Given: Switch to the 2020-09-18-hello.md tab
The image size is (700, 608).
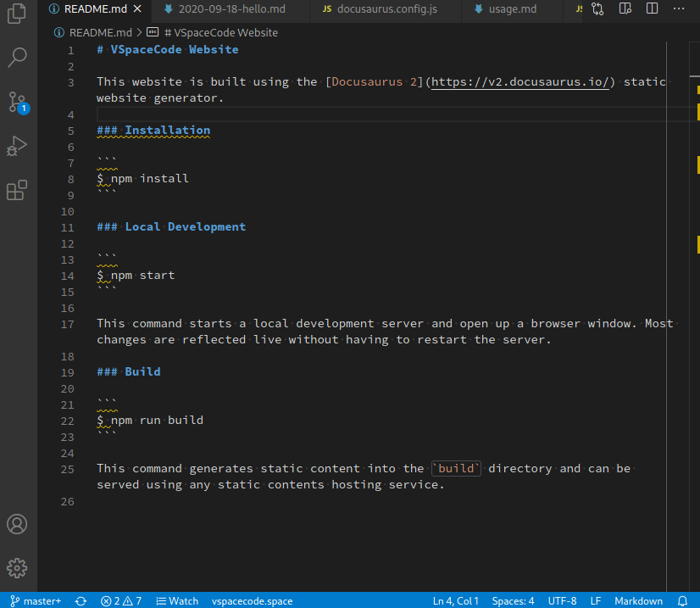Looking at the screenshot, I should click(231, 9).
